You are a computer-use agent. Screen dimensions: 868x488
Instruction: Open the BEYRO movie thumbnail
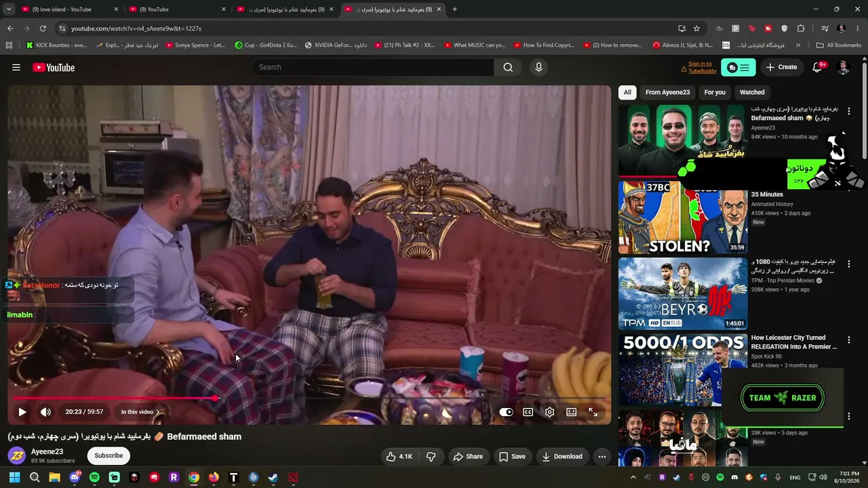coord(683,294)
